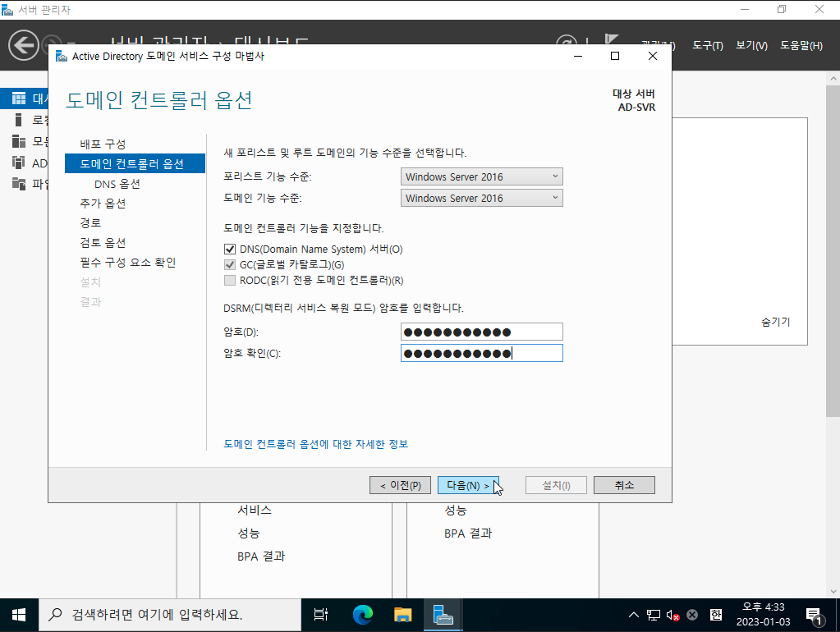This screenshot has height=632, width=840.
Task: Select the Local Server sidebar icon
Action: click(x=19, y=120)
